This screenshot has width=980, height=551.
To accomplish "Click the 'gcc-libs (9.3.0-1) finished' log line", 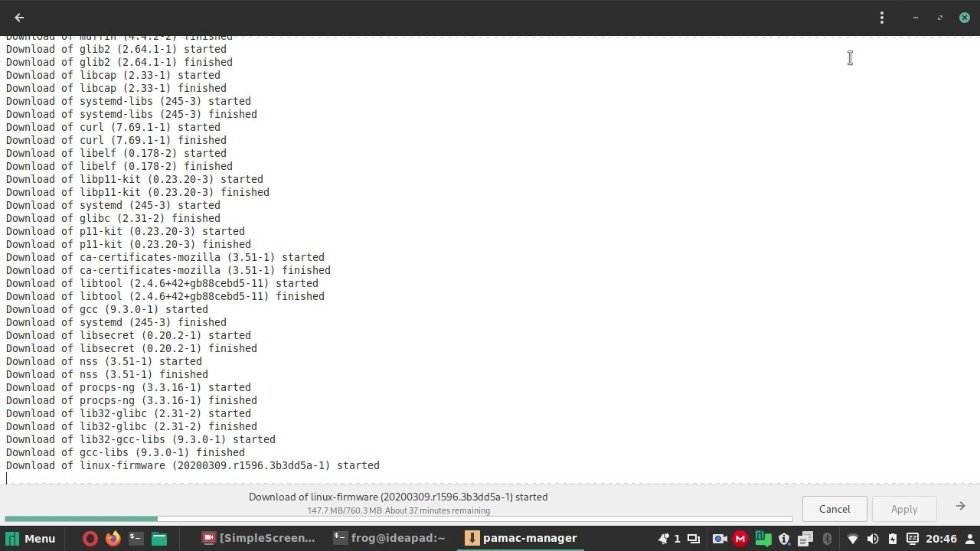I will coord(126,452).
